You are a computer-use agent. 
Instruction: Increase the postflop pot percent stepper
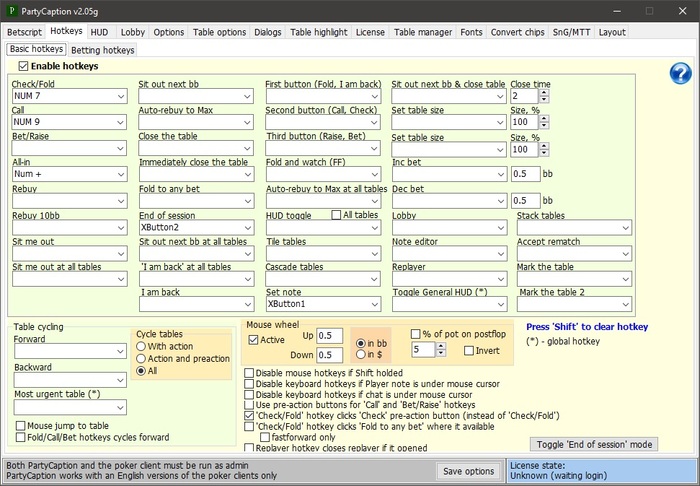click(x=441, y=346)
